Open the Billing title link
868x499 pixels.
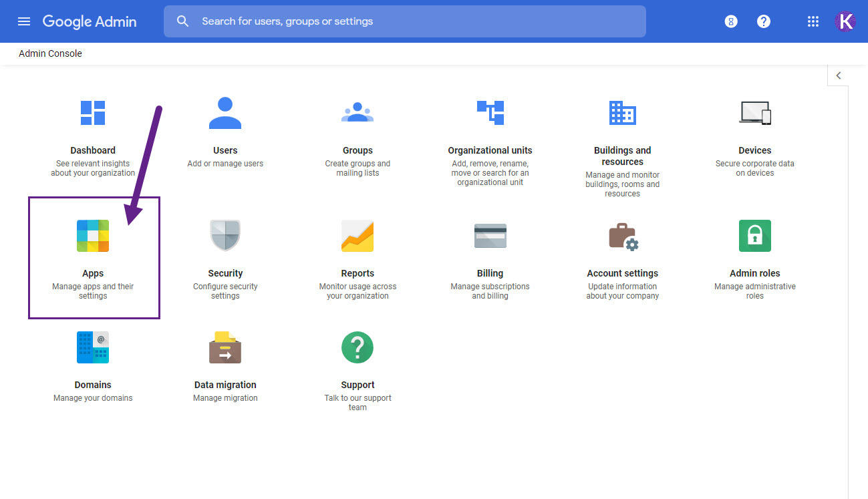click(490, 273)
